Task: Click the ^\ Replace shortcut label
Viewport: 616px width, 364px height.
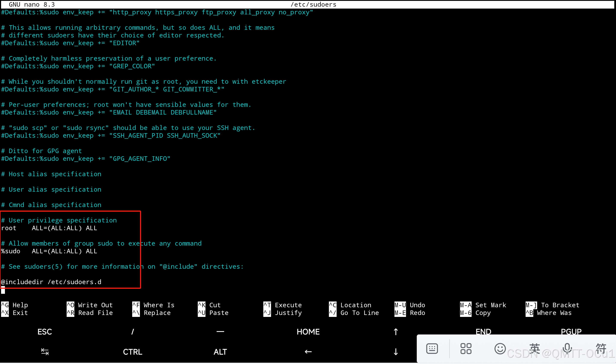Action: [x=151, y=313]
